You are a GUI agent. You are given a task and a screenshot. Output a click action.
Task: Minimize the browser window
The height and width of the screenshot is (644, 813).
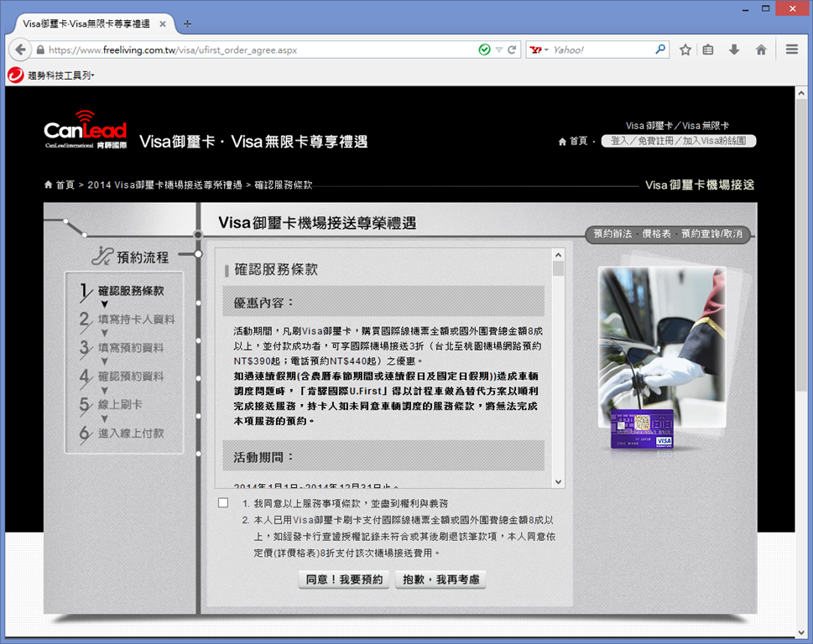[x=746, y=9]
